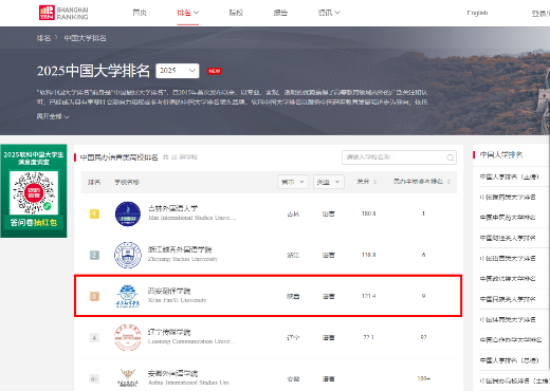Click the school name search field
Screen dimensions: 550x392
coord(399,157)
